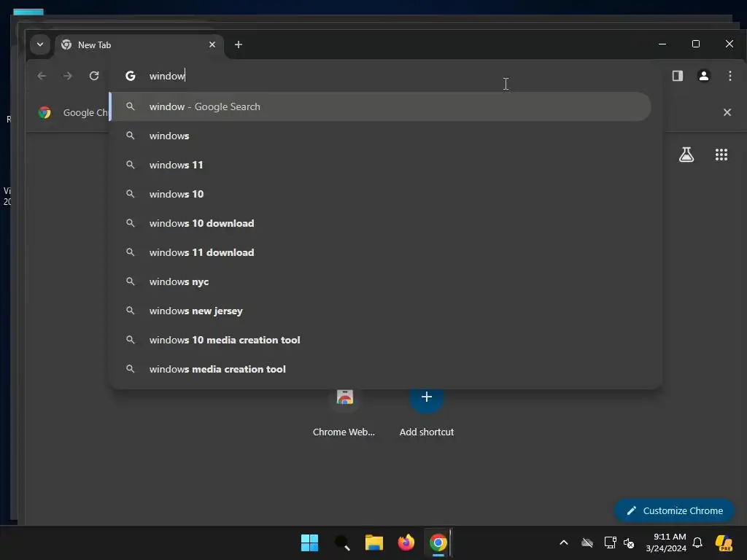Select 'windows 10 media creation tool' suggestion
The width and height of the screenshot is (747, 560).
click(380, 340)
